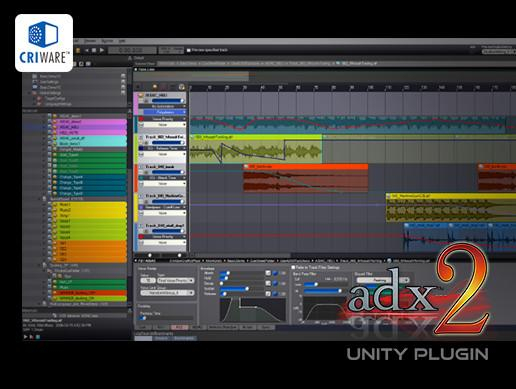The height and width of the screenshot is (389, 516).
Task: Click the rewind arrow in the top transport bar
Action: [x=87, y=50]
